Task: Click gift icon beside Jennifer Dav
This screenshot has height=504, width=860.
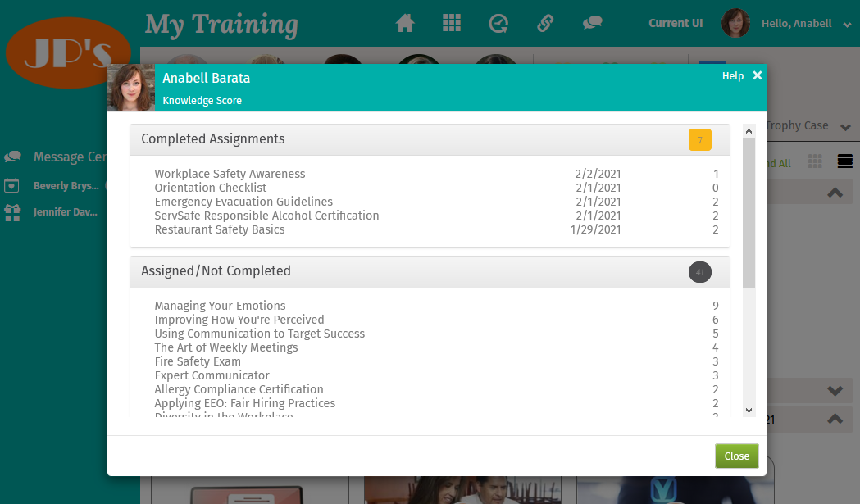Action: pos(12,212)
